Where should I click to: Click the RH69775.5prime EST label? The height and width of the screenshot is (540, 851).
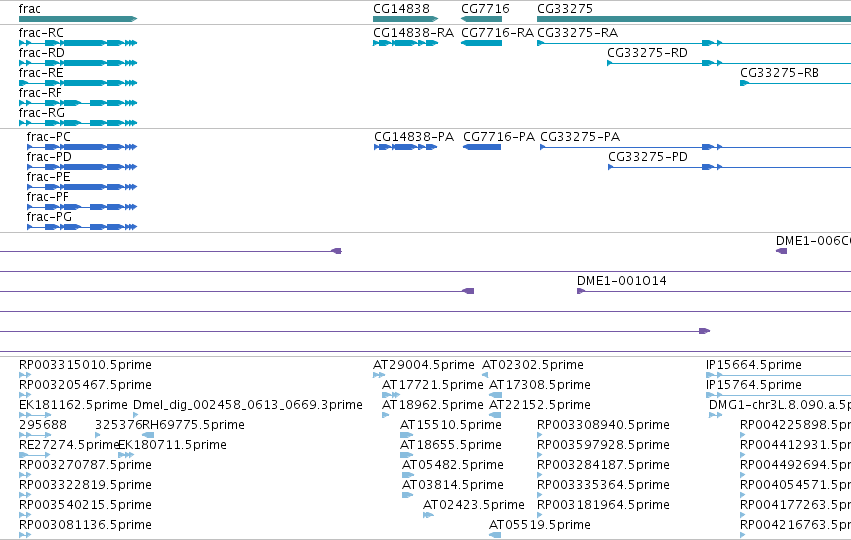pyautogui.click(x=193, y=425)
